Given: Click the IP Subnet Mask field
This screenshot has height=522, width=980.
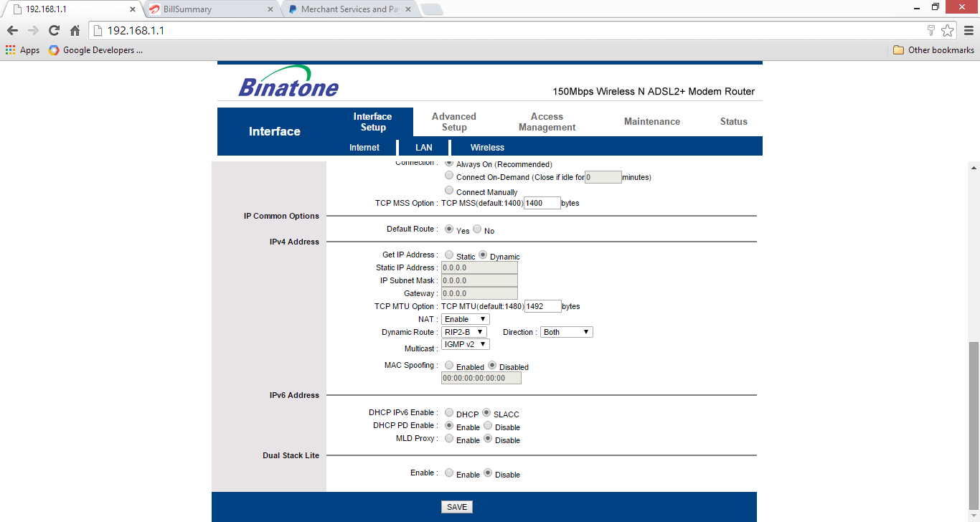Looking at the screenshot, I should [x=479, y=280].
